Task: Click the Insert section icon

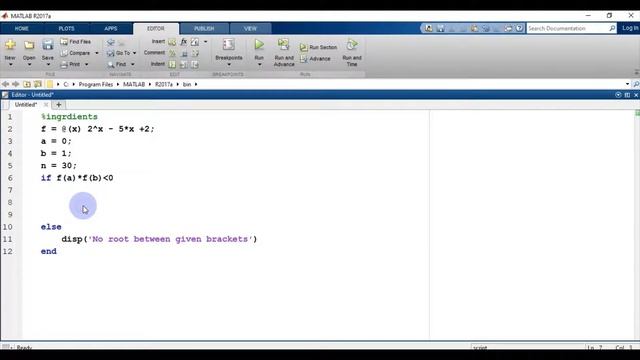Action: tap(172, 42)
